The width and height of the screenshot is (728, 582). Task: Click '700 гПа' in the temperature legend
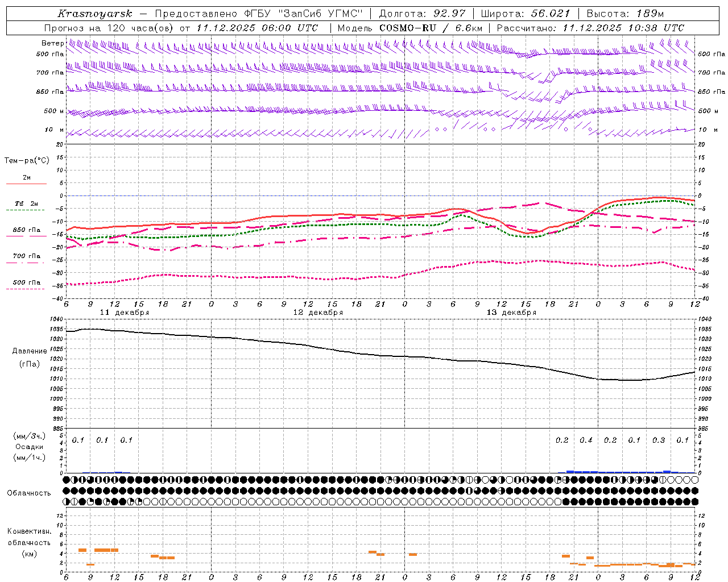coord(26,256)
